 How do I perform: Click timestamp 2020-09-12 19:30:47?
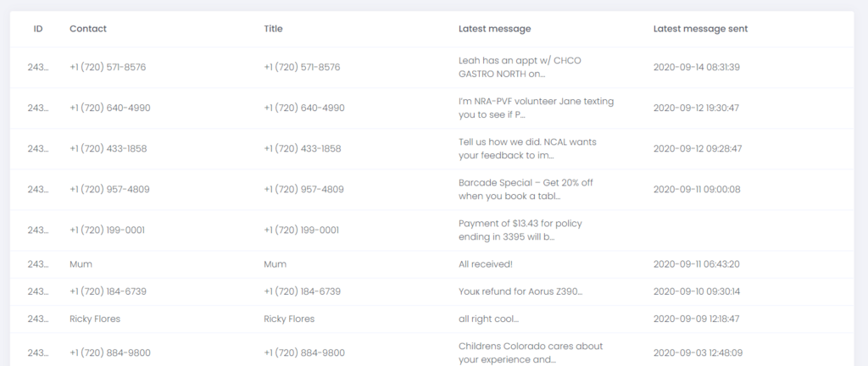(696, 108)
